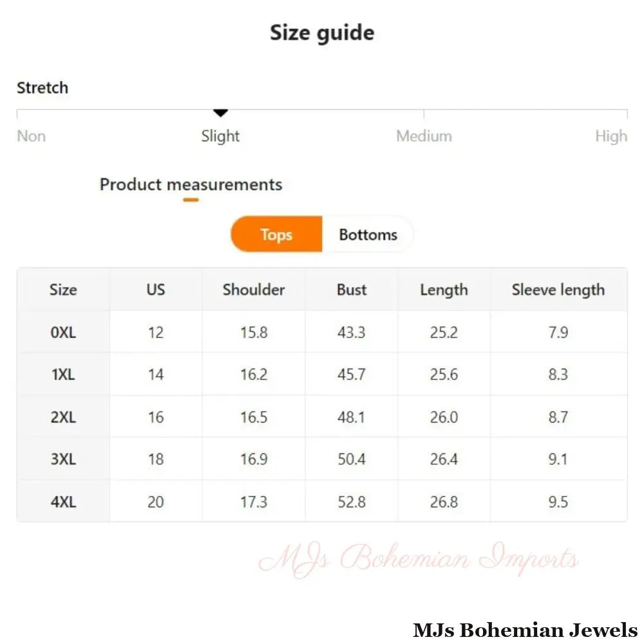Select the 0XL size row label
The height and width of the screenshot is (644, 644).
tap(63, 332)
